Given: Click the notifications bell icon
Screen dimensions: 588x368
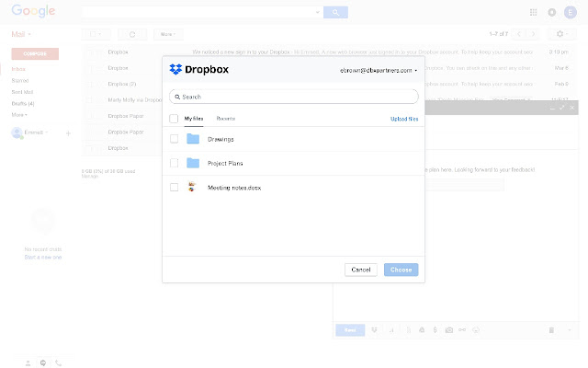Looking at the screenshot, I should tap(552, 12).
